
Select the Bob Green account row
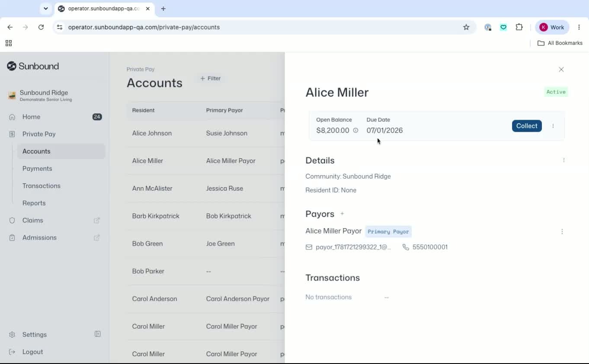206,244
